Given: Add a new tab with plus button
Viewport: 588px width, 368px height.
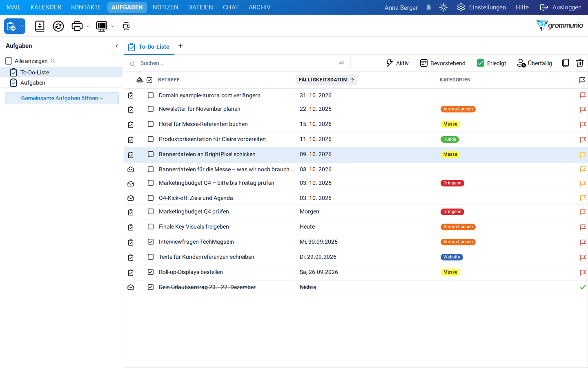Looking at the screenshot, I should pyautogui.click(x=180, y=46).
